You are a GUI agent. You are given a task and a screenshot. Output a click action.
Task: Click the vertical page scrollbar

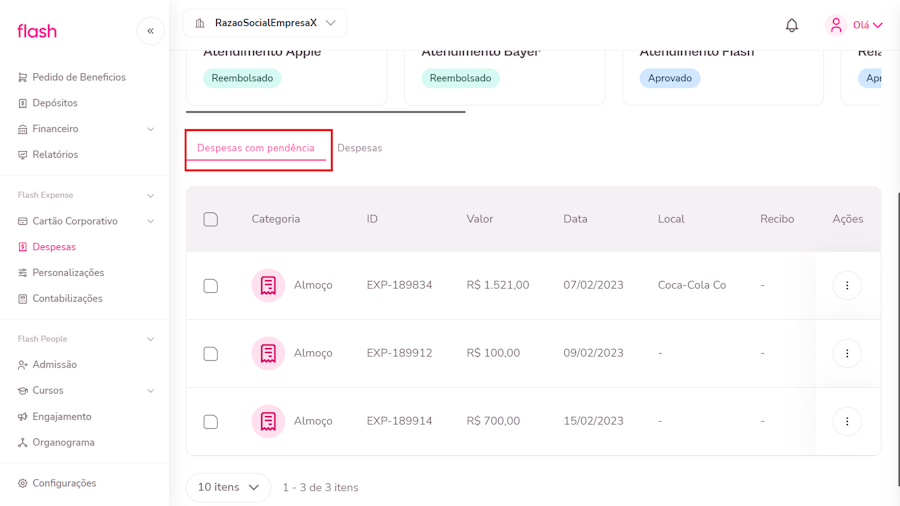tap(897, 338)
